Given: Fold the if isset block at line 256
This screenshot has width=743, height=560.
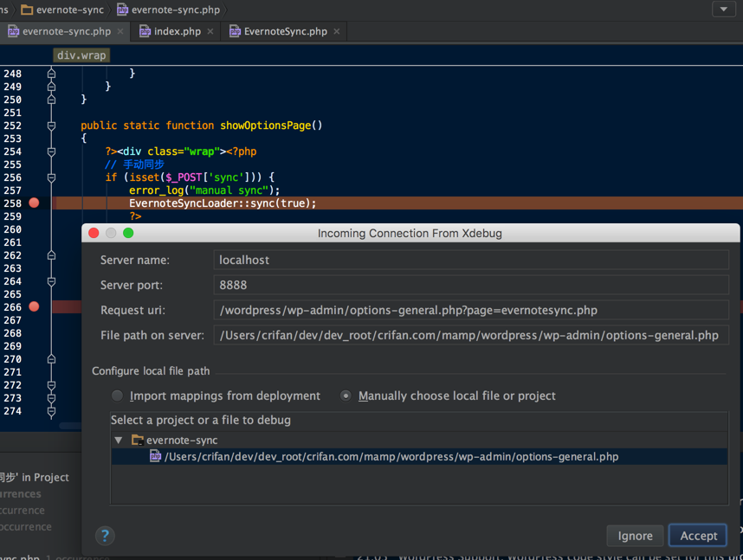Looking at the screenshot, I should point(51,177).
